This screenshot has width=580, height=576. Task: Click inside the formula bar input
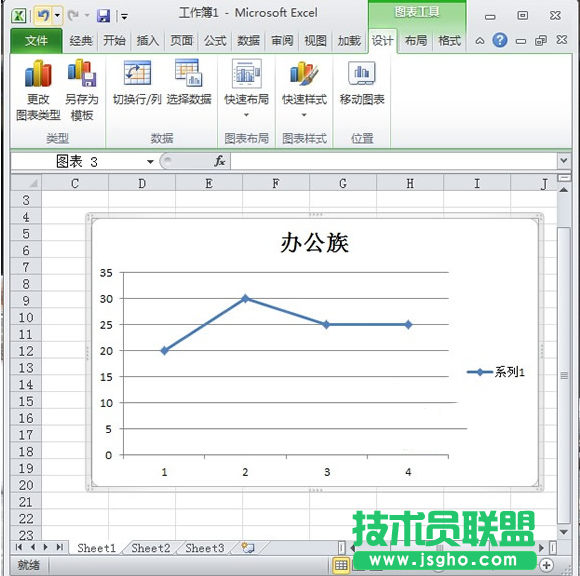[394, 162]
